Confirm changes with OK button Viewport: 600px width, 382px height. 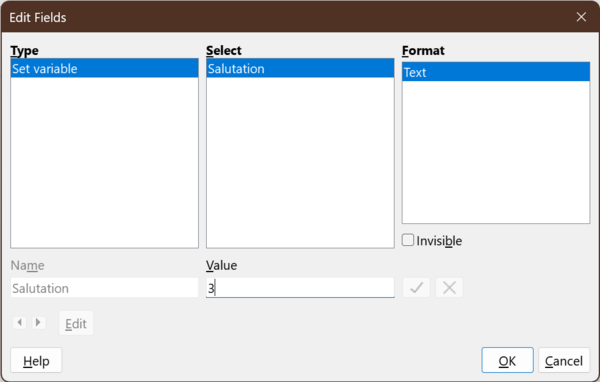[x=507, y=361]
